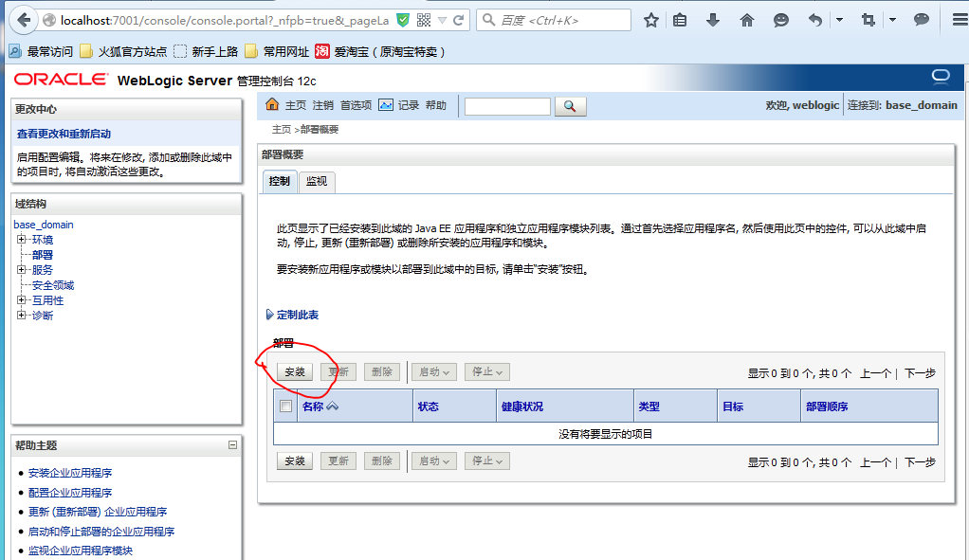This screenshot has height=560, width=969.
Task: Open the 新手上路 bookmark
Action: [206, 52]
